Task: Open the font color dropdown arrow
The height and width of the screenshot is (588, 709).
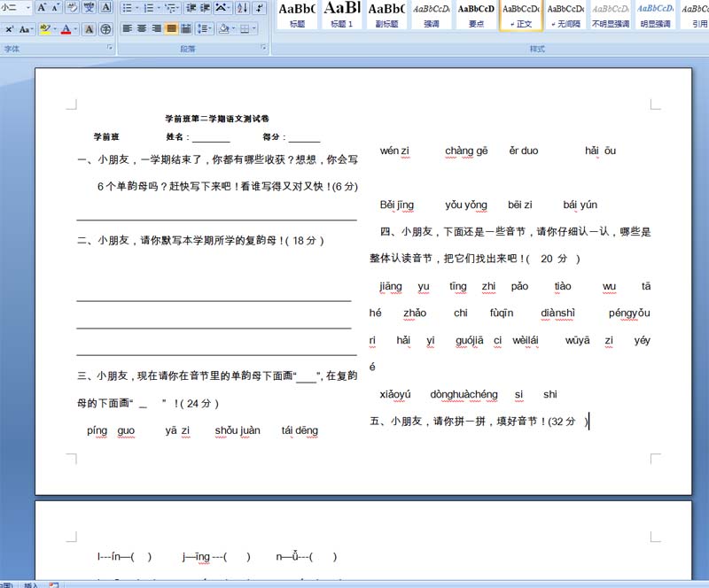Action: point(75,29)
